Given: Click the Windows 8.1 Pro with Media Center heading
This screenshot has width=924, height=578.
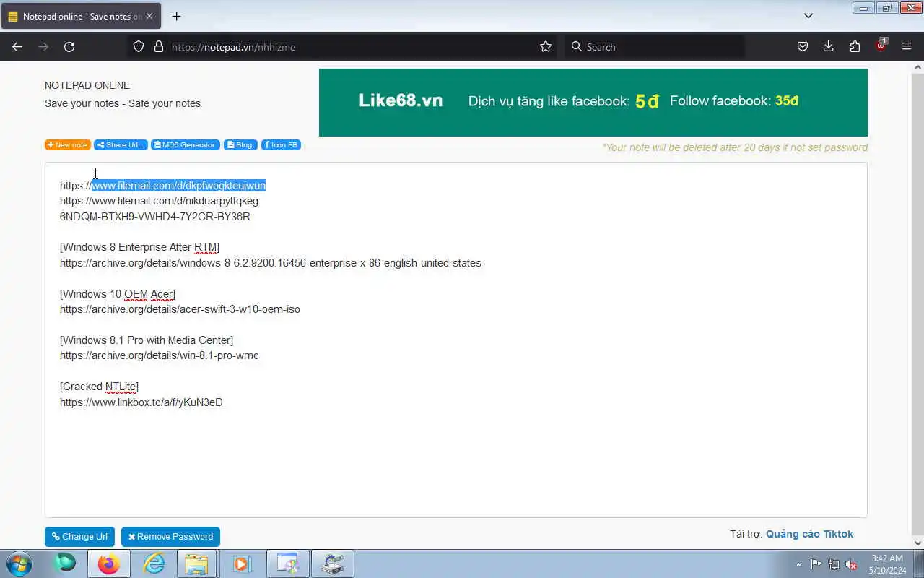Looking at the screenshot, I should 147,340.
